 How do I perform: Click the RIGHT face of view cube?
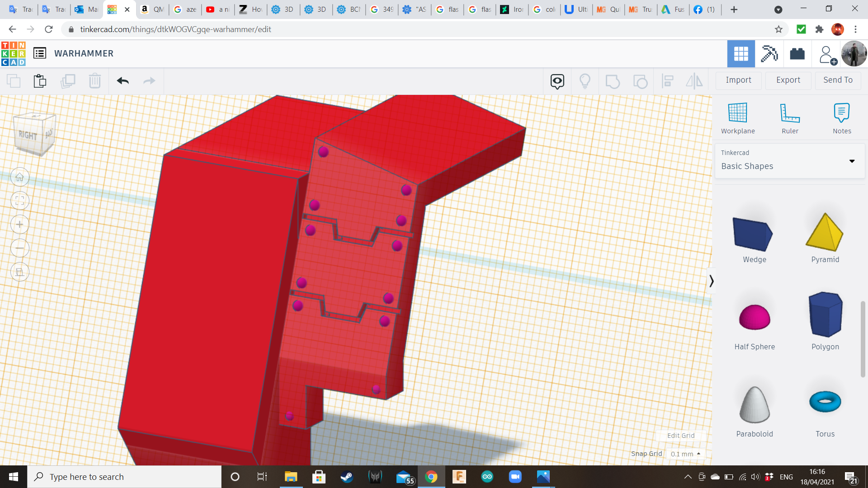(x=28, y=135)
